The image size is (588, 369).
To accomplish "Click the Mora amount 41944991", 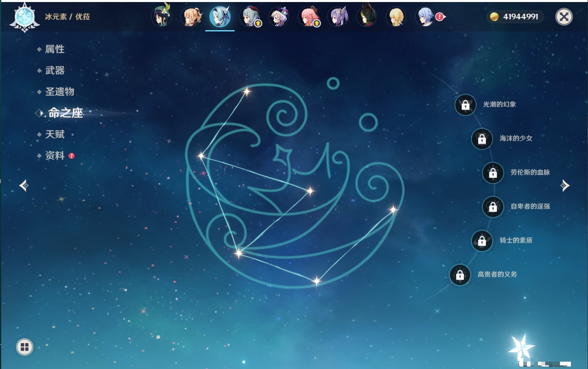I will point(520,17).
